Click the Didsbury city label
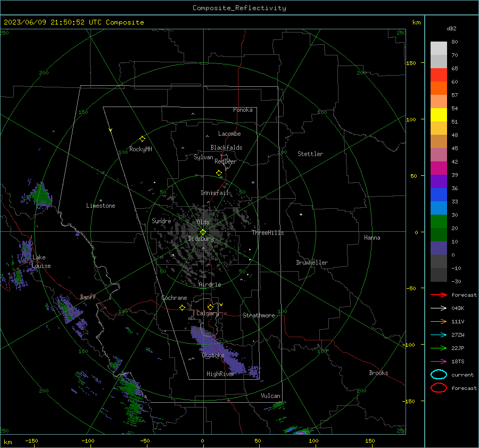 point(201,239)
